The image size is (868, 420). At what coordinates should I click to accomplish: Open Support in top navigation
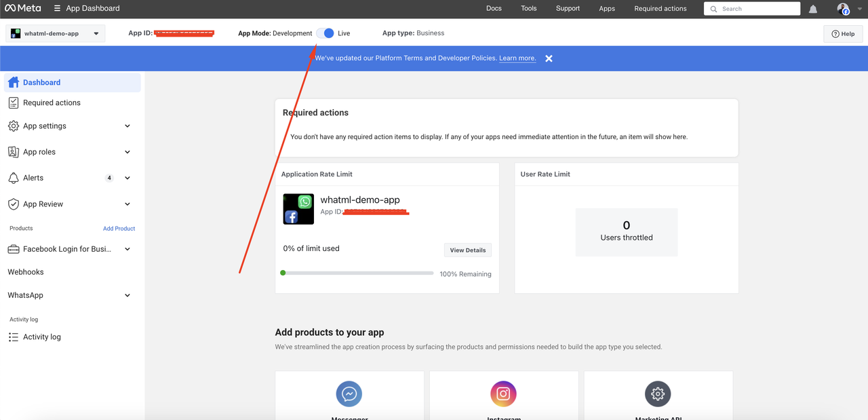[568, 9]
